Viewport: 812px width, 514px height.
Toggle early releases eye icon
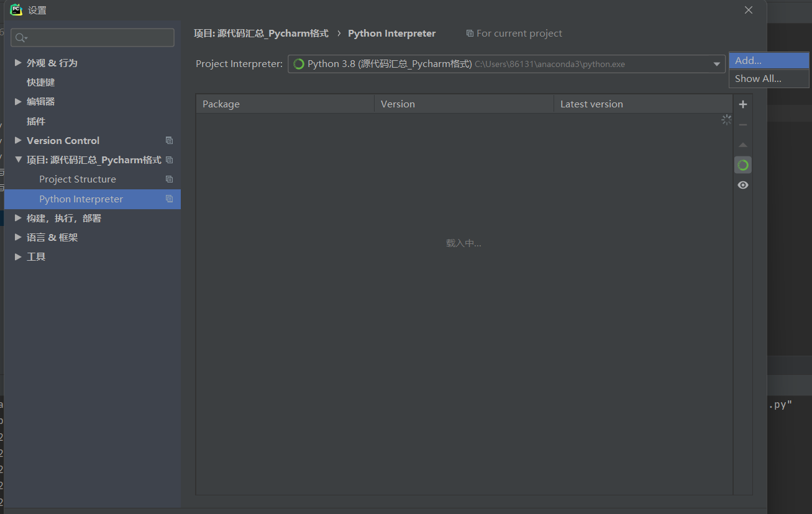pos(743,185)
